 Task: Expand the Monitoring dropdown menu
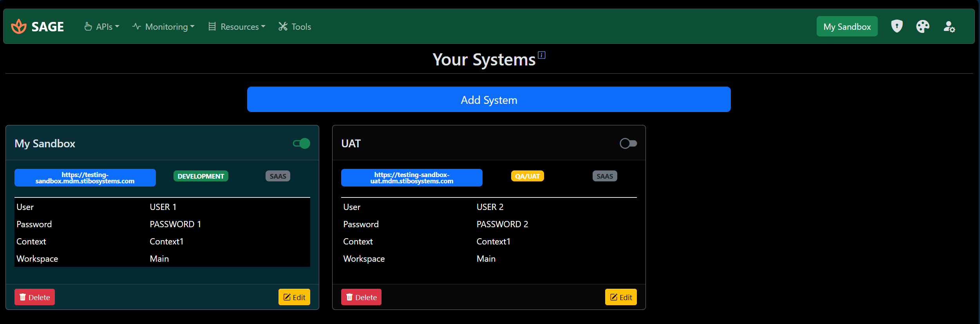163,27
